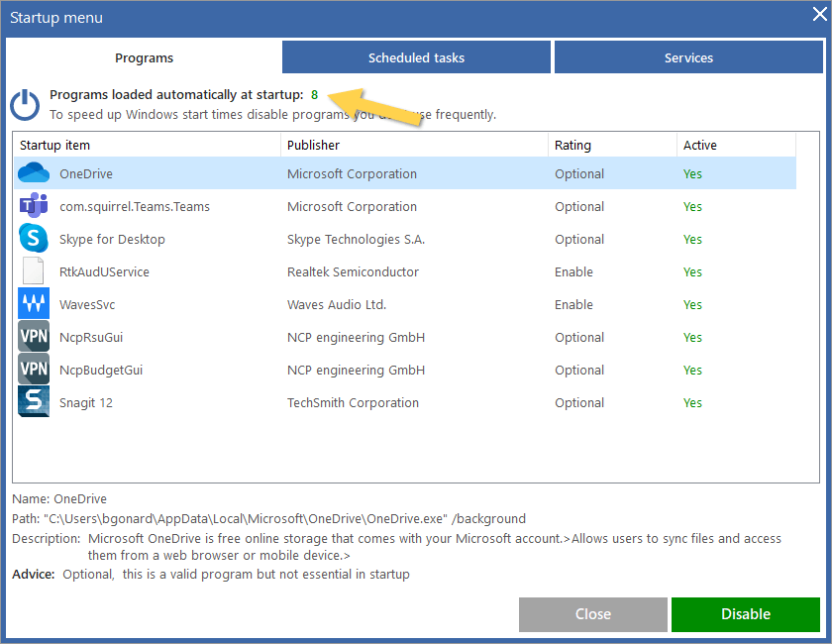Click the blank file icon beside RtkAudUService

point(33,270)
